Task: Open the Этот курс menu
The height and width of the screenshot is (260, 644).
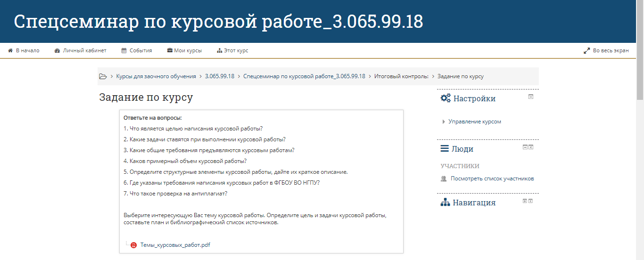Action: tap(232, 50)
